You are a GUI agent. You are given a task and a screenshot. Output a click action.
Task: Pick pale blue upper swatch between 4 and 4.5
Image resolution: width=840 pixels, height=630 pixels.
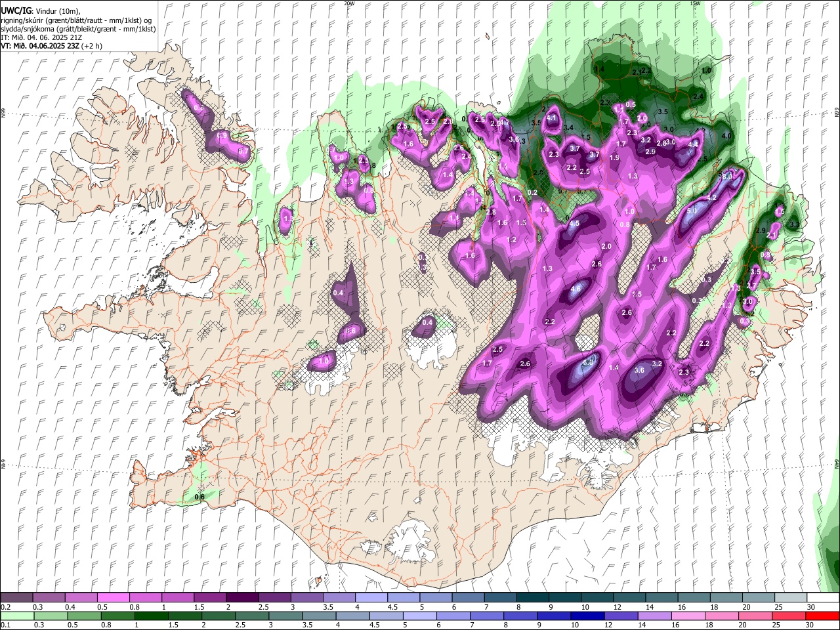(x=371, y=598)
